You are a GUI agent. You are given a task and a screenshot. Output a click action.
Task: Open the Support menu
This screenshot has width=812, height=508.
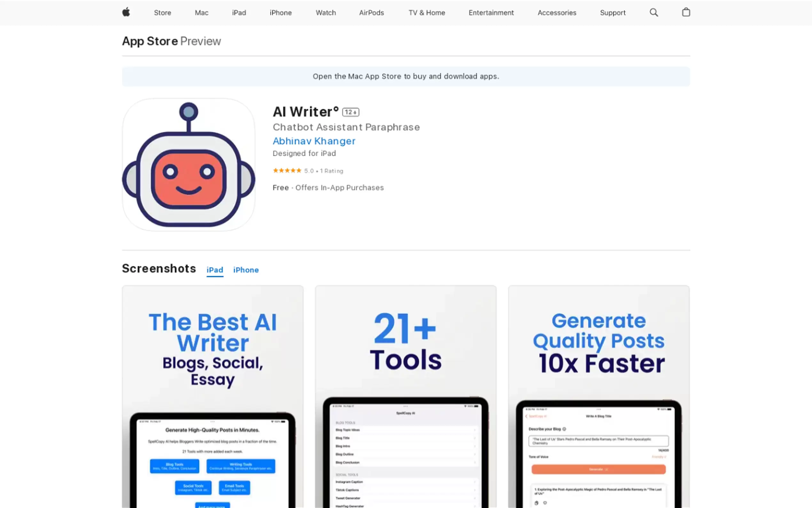click(613, 13)
